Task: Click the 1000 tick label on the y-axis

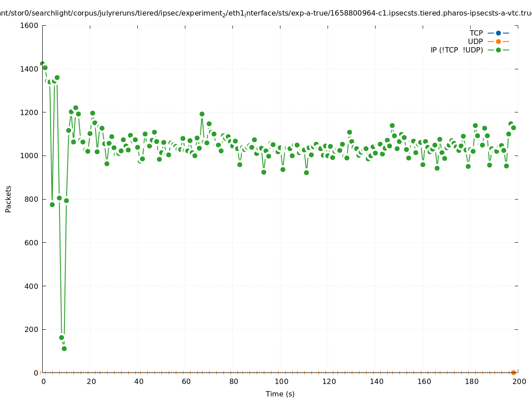Action: 29,156
